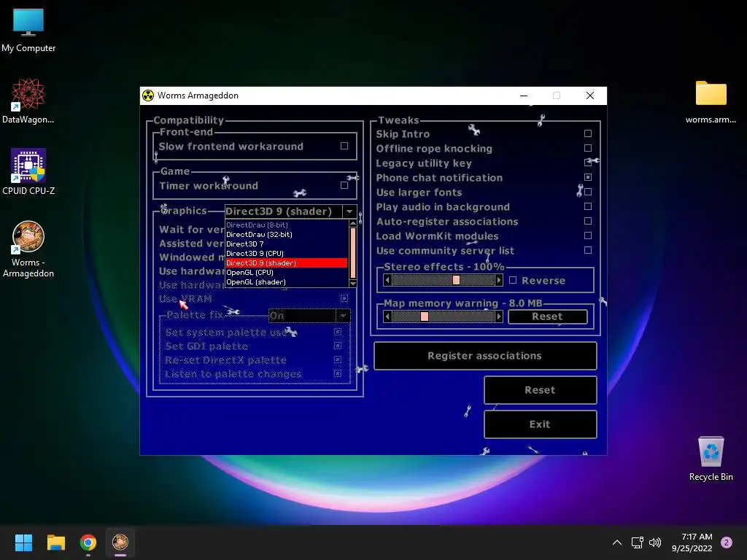Select DirectDraw (32-bit) option
The height and width of the screenshot is (560, 747).
(x=286, y=234)
